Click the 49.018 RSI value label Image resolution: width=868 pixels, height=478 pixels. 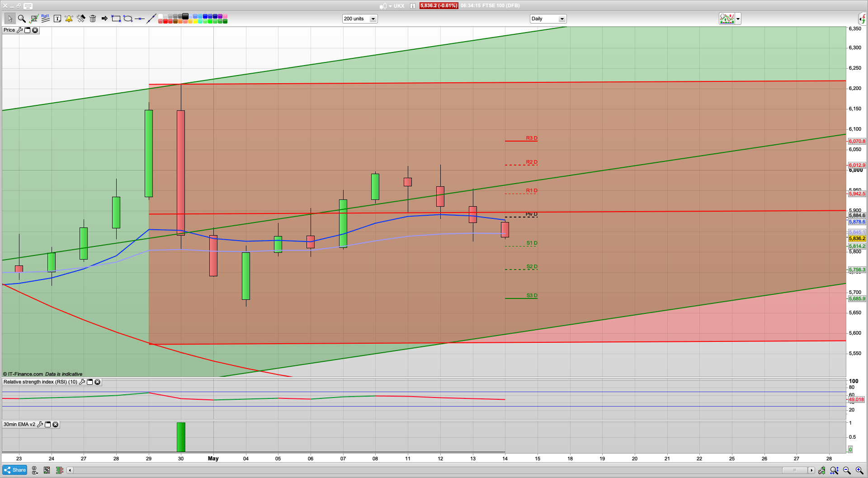point(856,400)
